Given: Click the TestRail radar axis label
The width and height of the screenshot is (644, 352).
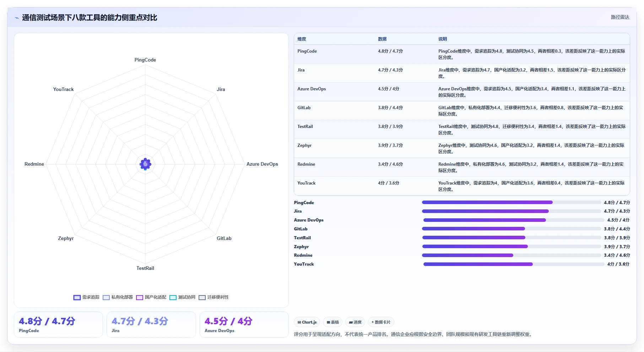Looking at the screenshot, I should tap(145, 268).
